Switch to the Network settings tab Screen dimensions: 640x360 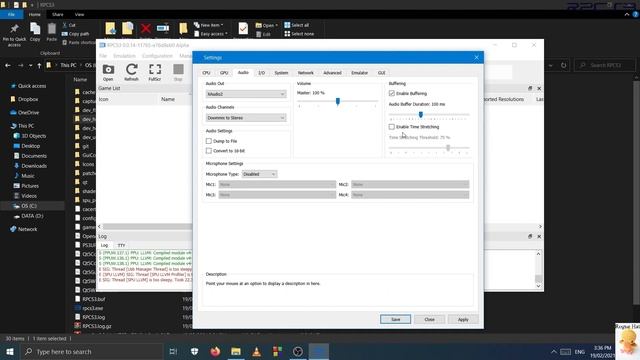click(x=305, y=73)
